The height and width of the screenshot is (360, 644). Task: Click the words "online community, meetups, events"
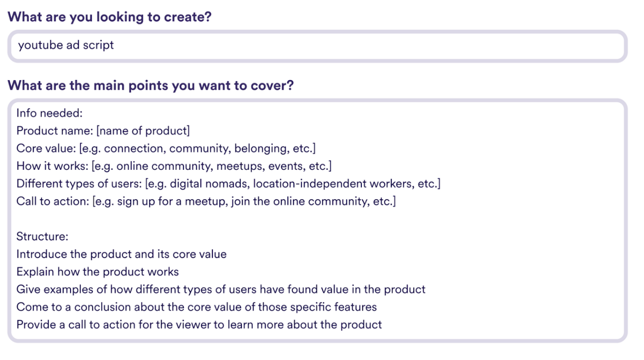pos(200,166)
